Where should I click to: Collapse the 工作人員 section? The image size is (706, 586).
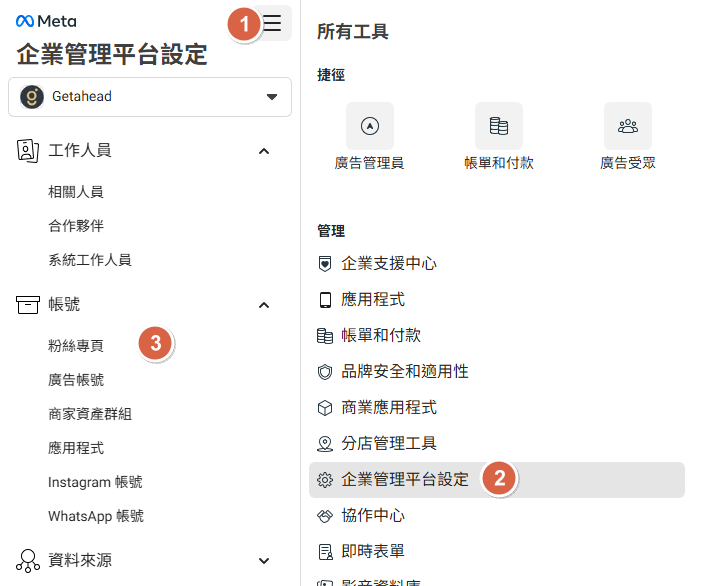coord(264,151)
